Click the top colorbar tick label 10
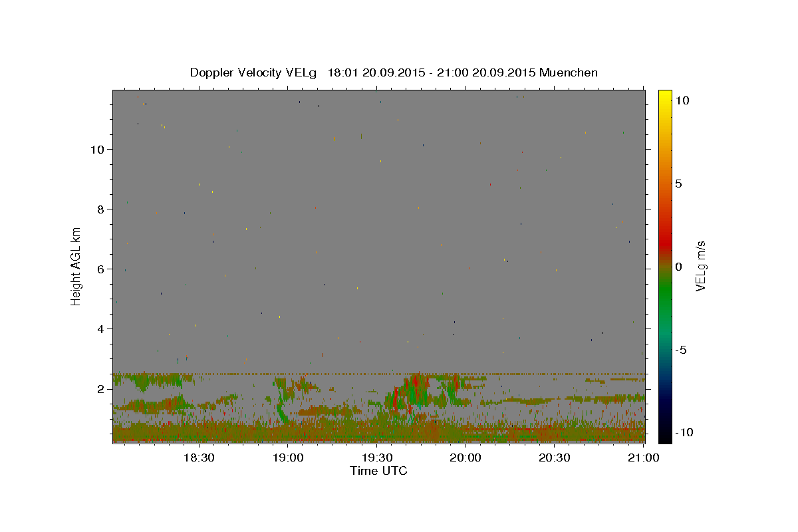Viewport: 798px width, 532px height. 682,100
